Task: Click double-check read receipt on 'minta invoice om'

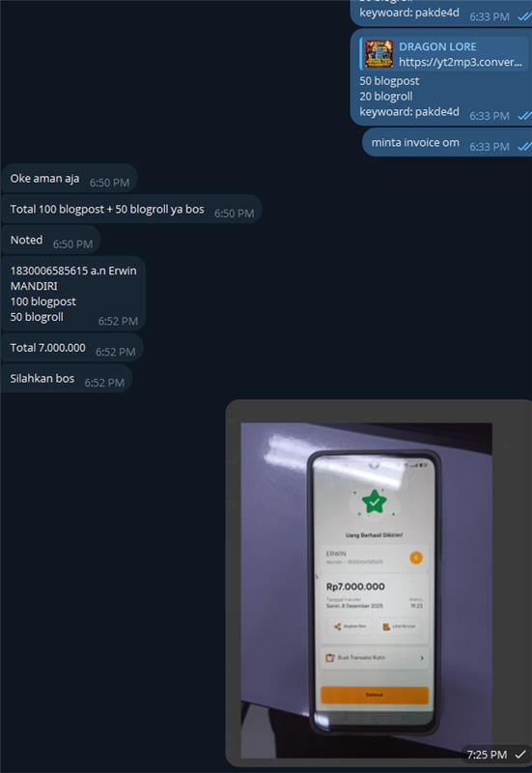Action: point(524,147)
